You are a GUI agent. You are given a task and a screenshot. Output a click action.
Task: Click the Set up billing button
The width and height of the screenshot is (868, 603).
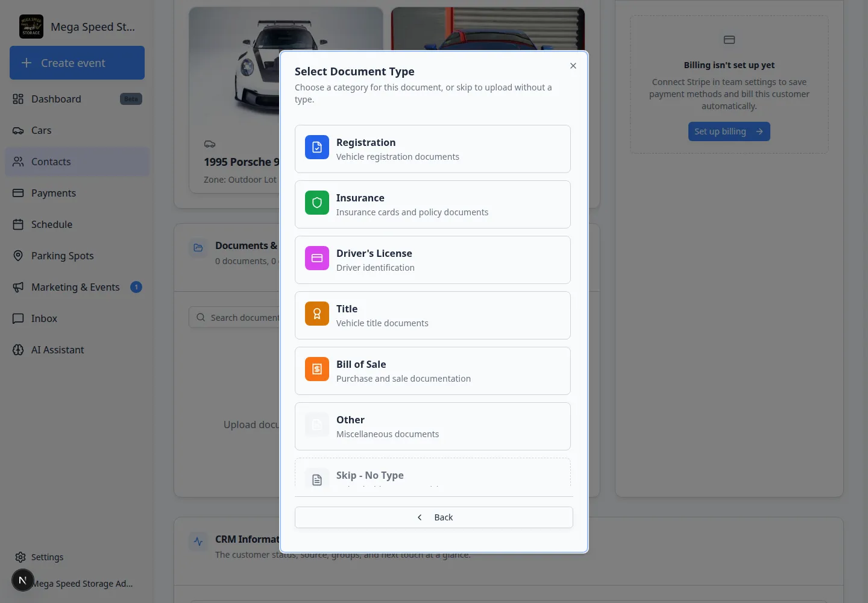click(729, 131)
